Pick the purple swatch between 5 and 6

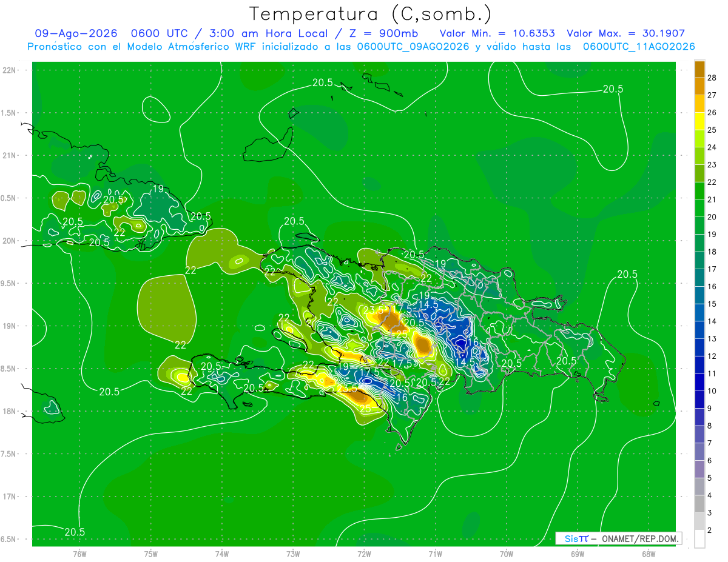(x=699, y=469)
